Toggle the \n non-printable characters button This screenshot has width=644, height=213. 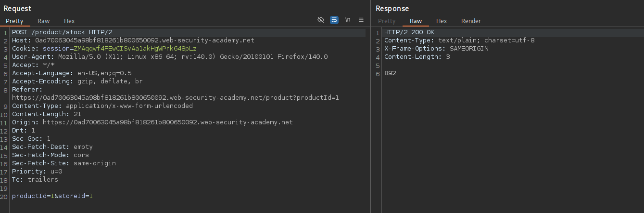pyautogui.click(x=348, y=20)
